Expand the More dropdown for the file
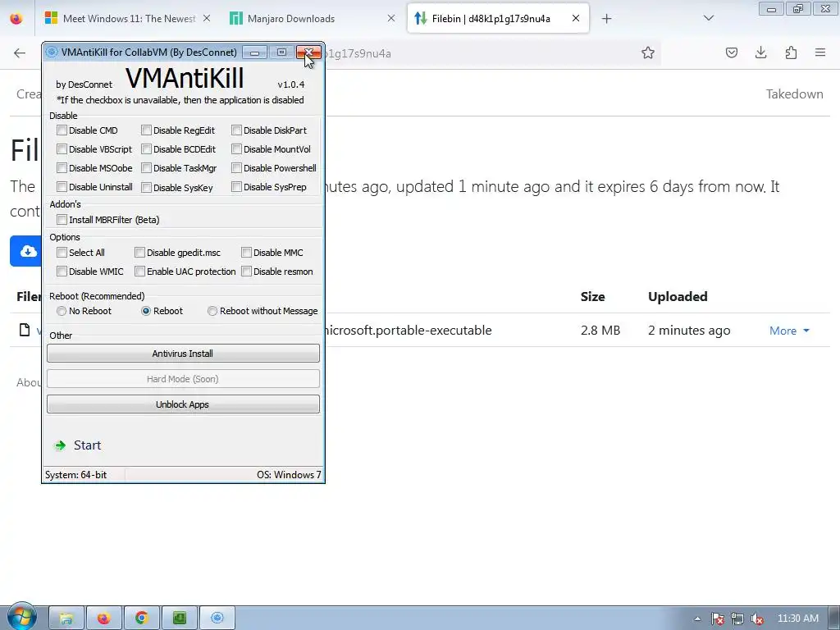840x630 pixels. pyautogui.click(x=789, y=331)
